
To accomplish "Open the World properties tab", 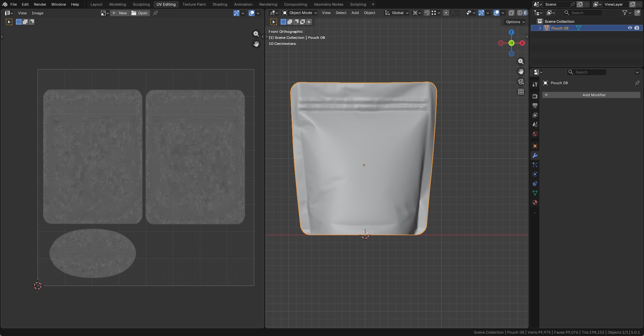I will [x=535, y=134].
